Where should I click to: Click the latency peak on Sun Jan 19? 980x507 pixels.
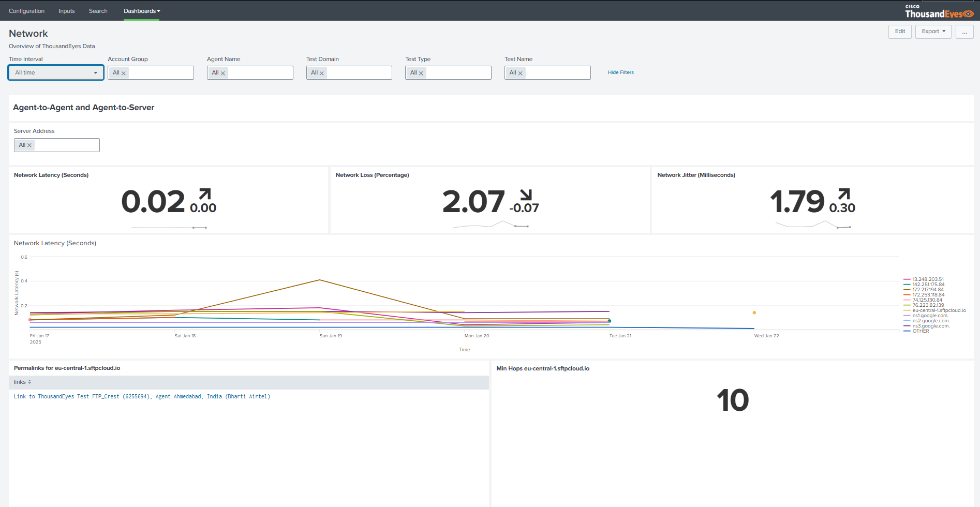click(320, 280)
